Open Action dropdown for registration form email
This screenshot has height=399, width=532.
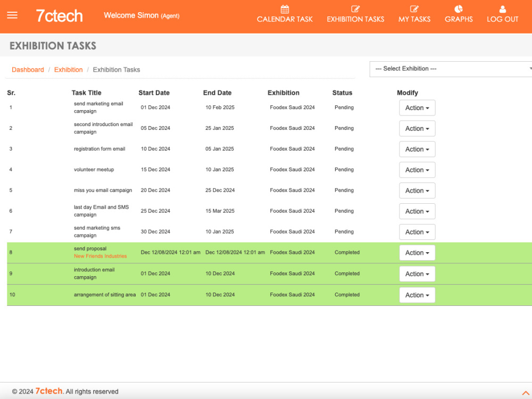[417, 149]
